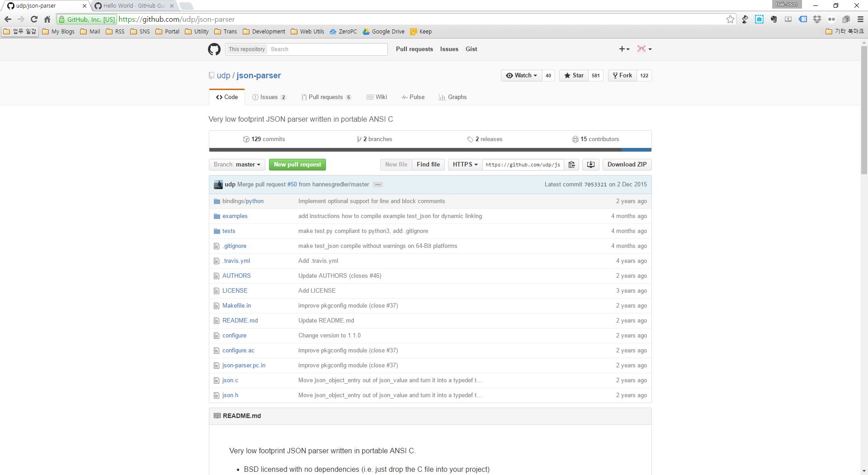Open pull request #50 link
The width and height of the screenshot is (868, 475).
pyautogui.click(x=292, y=185)
